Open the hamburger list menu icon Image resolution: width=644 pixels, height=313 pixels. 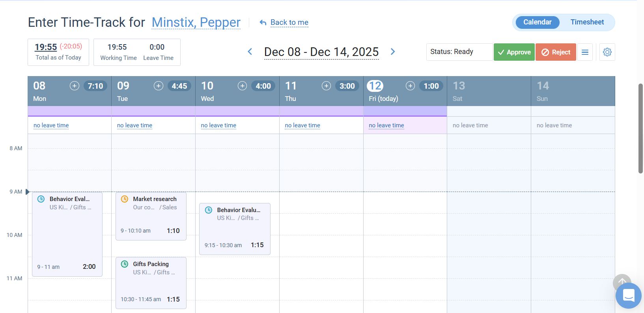[x=585, y=52]
